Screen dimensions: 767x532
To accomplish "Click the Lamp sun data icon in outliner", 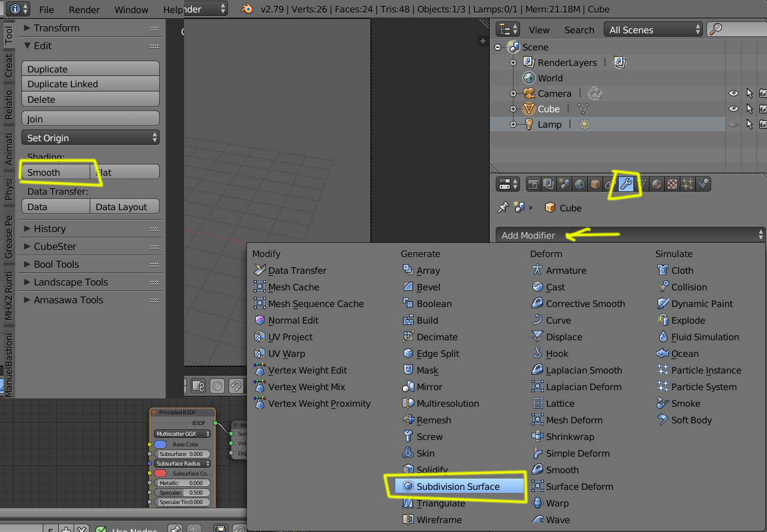I will point(585,124).
